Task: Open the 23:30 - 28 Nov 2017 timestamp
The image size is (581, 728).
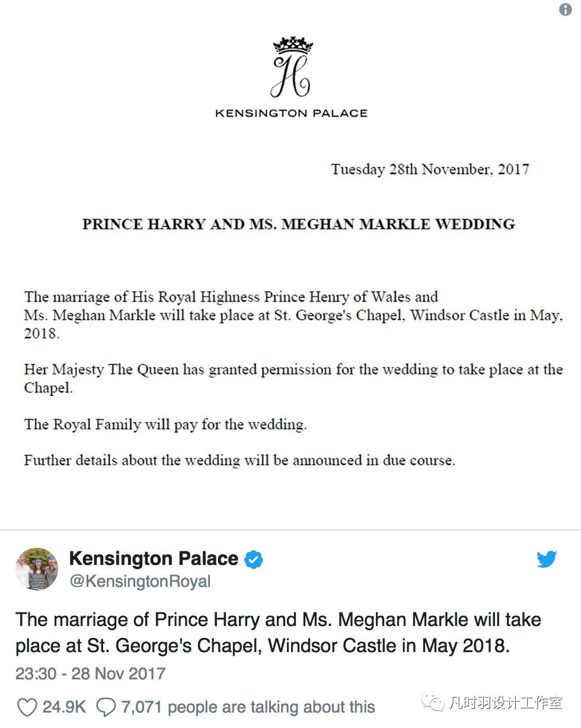Action: point(90,674)
